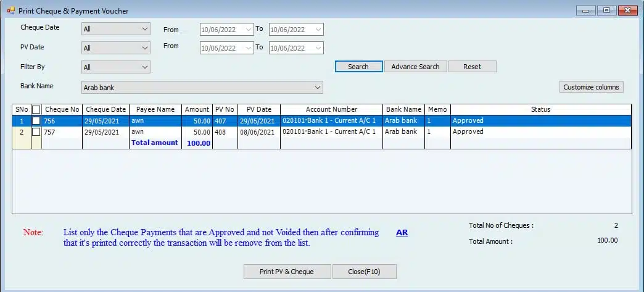This screenshot has width=644, height=292.
Task: Click the Approved status in row 756
Action: tap(541, 121)
